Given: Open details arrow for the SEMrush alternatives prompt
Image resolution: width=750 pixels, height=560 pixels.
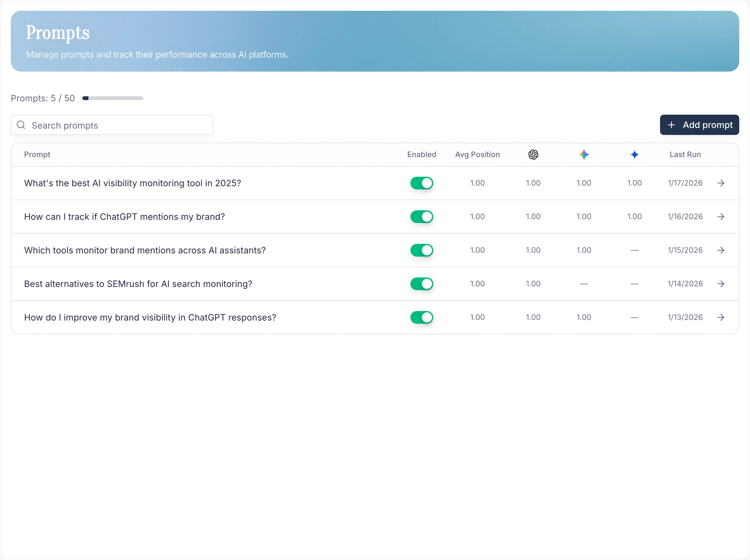Looking at the screenshot, I should point(721,284).
